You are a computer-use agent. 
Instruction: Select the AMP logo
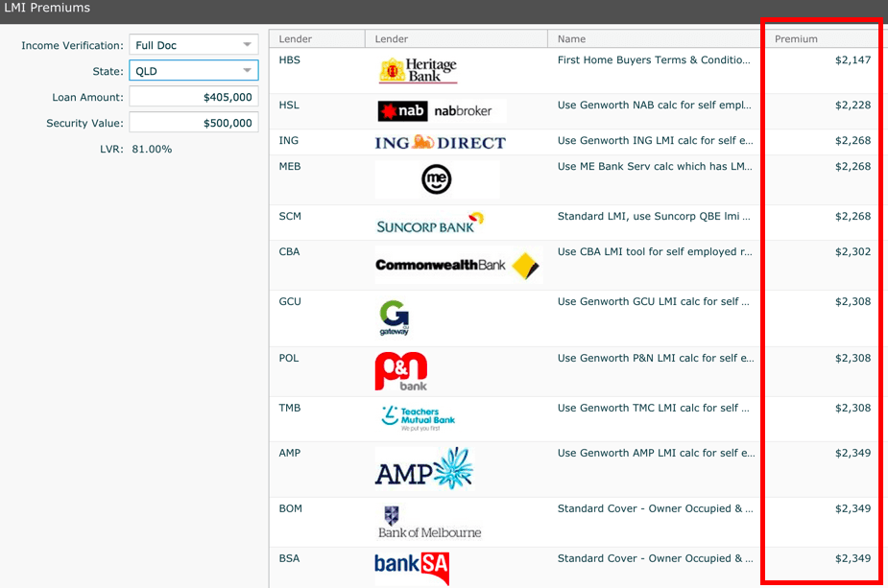pos(424,469)
